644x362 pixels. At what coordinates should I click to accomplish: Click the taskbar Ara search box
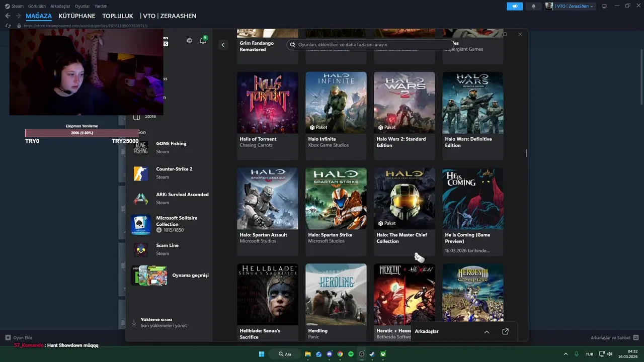click(x=286, y=354)
